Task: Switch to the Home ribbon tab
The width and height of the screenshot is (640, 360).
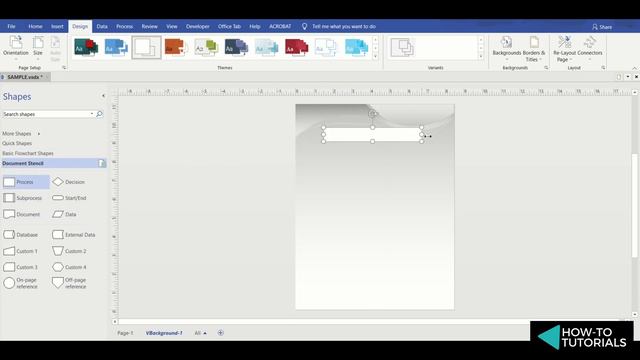Action: click(x=36, y=27)
